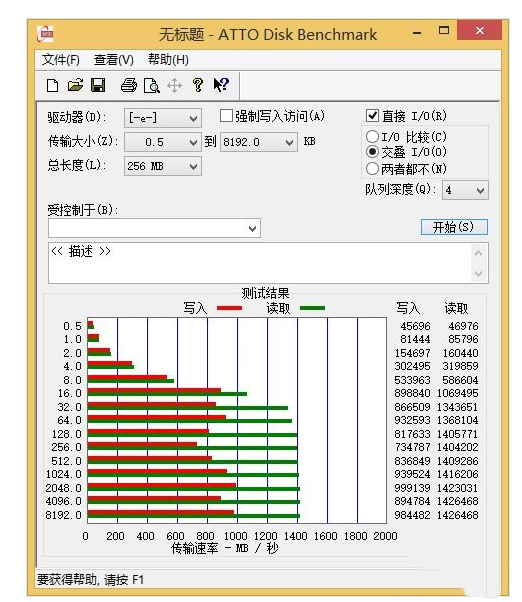Screen dimensions: 522x602
Task: Open the 队列深度 queue depth dropdown
Action: pos(465,190)
